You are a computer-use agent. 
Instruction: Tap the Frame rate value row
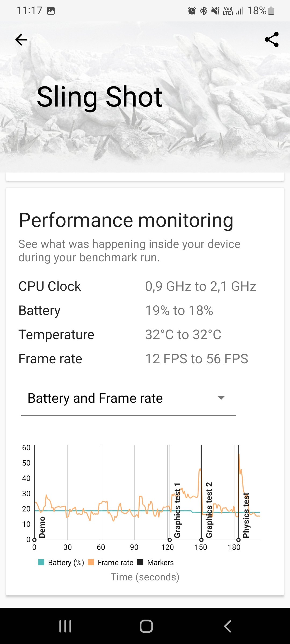pyautogui.click(x=133, y=359)
